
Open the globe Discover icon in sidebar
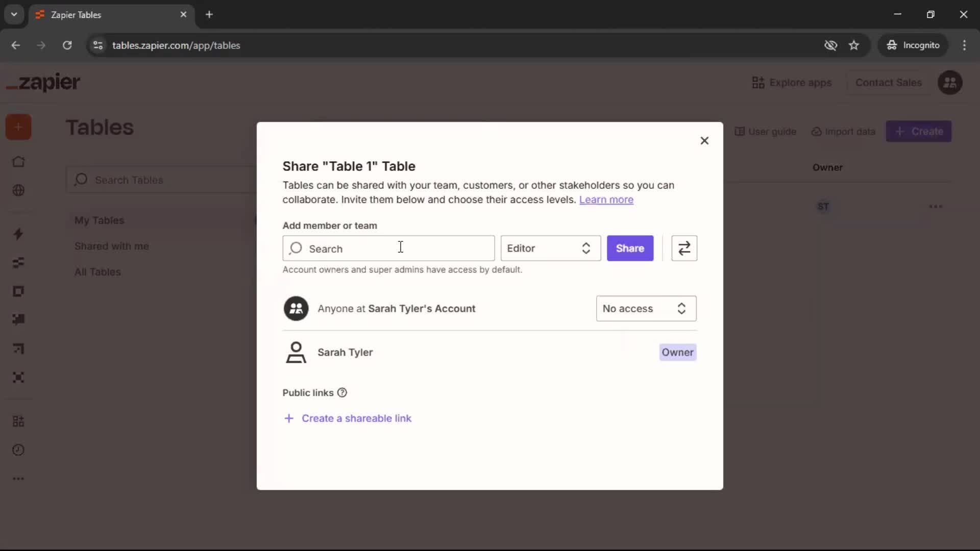[x=18, y=190]
